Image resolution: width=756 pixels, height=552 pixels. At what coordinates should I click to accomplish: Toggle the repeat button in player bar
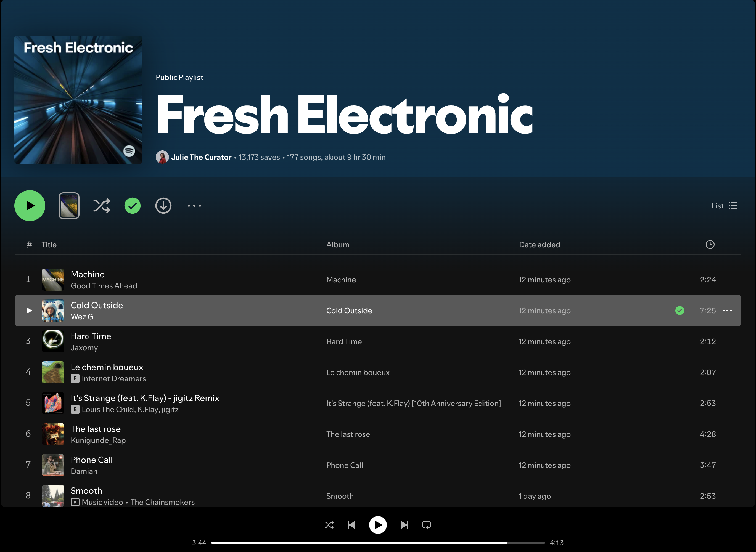pyautogui.click(x=427, y=525)
